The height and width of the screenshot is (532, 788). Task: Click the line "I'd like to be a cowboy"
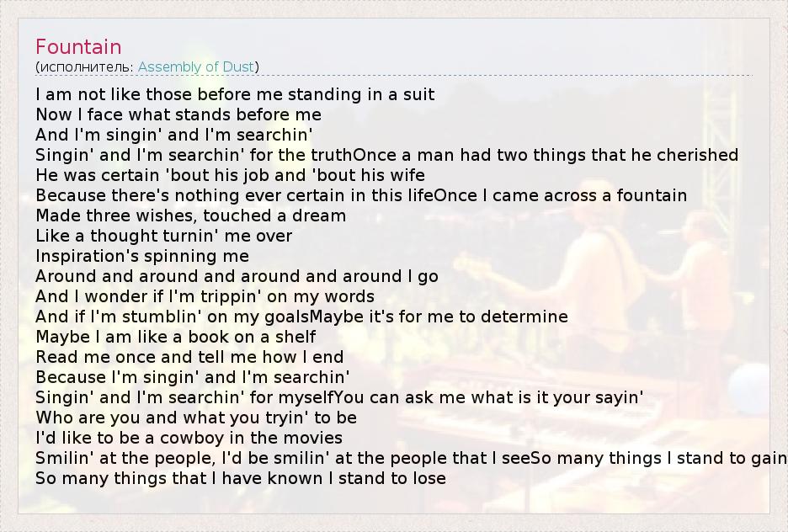click(x=189, y=438)
